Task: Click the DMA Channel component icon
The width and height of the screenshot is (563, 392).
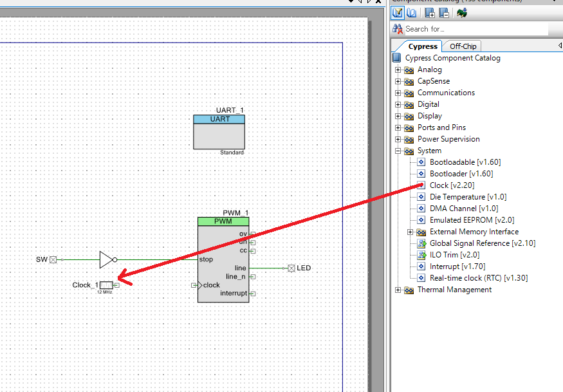Action: tap(421, 209)
